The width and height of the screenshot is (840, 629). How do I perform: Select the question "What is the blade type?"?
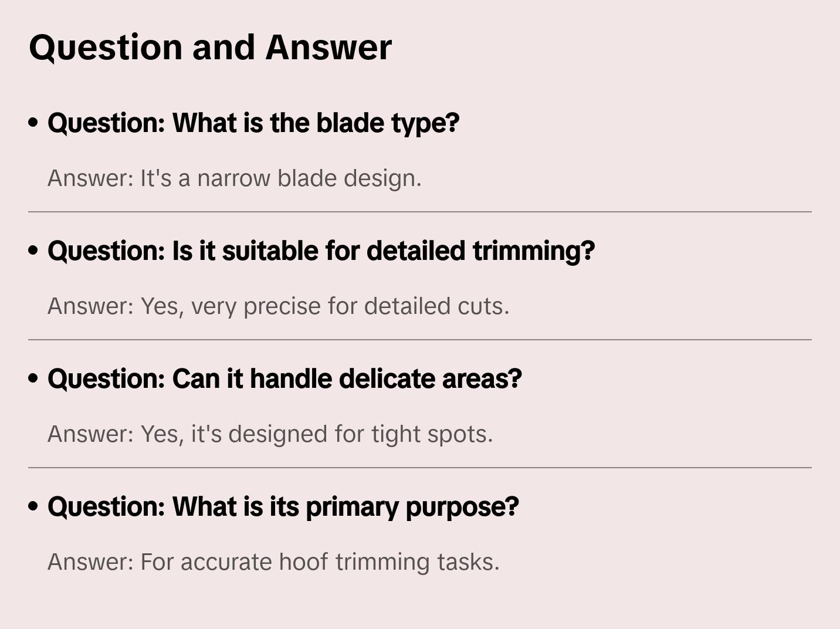[253, 123]
